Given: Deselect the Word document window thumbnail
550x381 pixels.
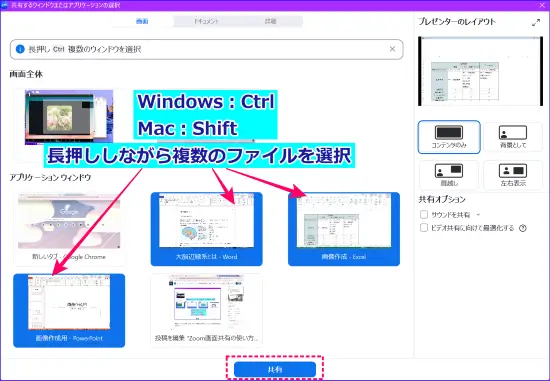Looking at the screenshot, I should point(207,229).
